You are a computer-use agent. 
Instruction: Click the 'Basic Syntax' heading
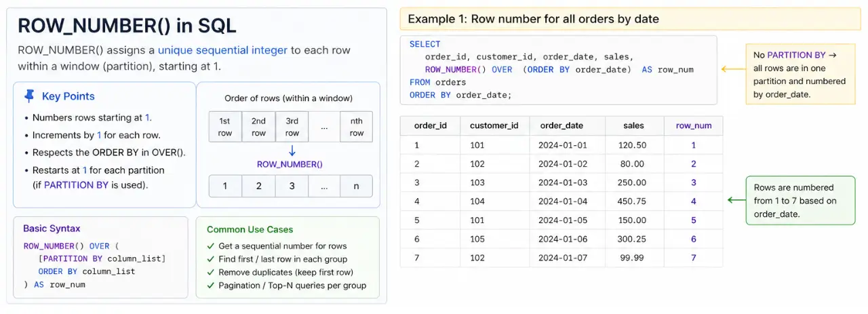[52, 229]
